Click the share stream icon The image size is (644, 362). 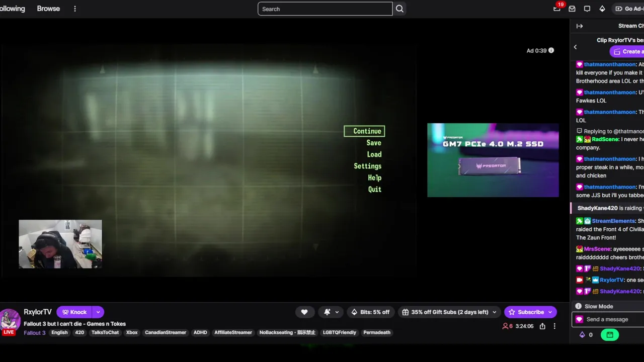[x=542, y=326]
